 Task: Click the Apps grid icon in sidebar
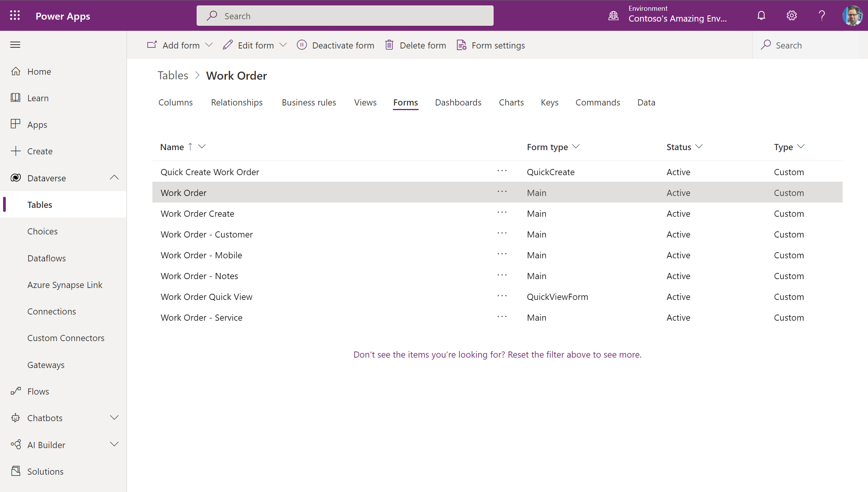(x=15, y=124)
